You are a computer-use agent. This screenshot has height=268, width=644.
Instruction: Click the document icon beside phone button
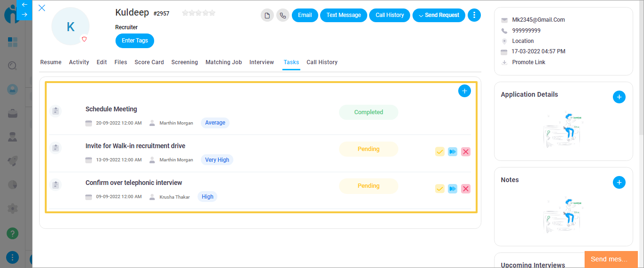[267, 15]
